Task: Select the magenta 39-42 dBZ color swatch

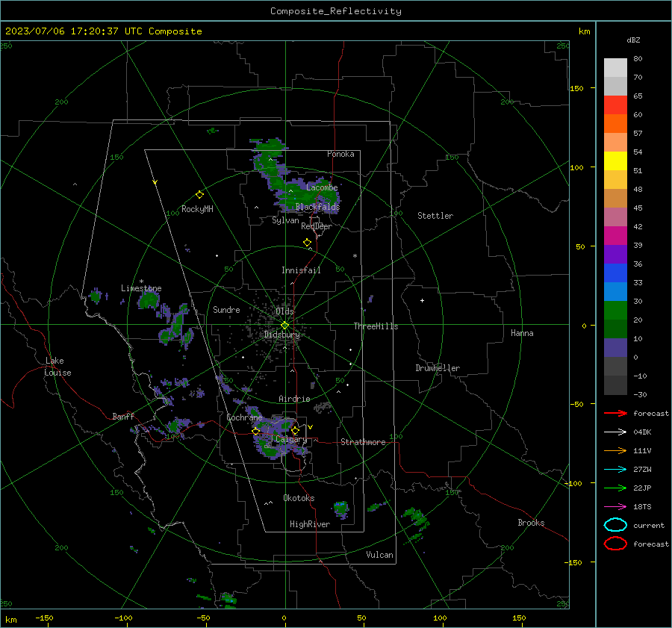Action: 615,236
